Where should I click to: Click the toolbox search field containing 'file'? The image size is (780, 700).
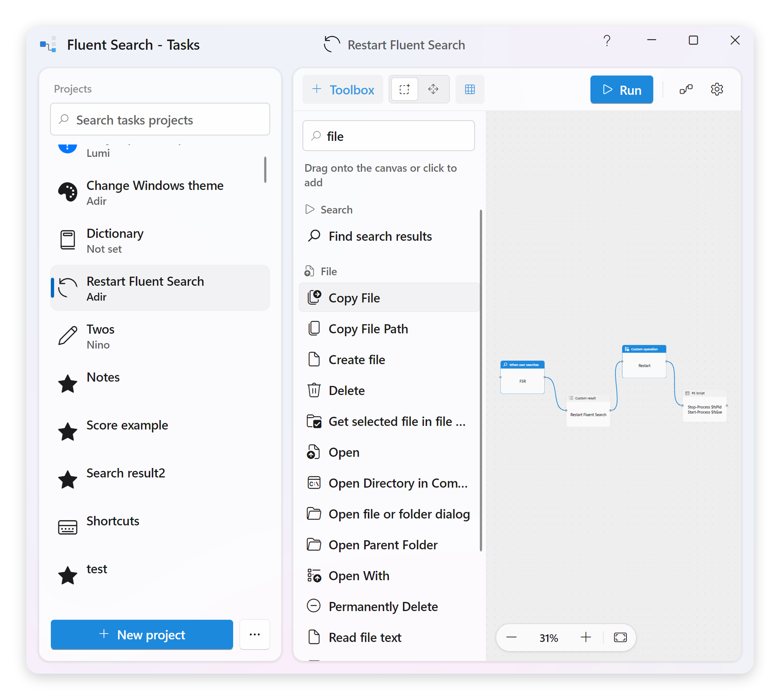click(388, 136)
